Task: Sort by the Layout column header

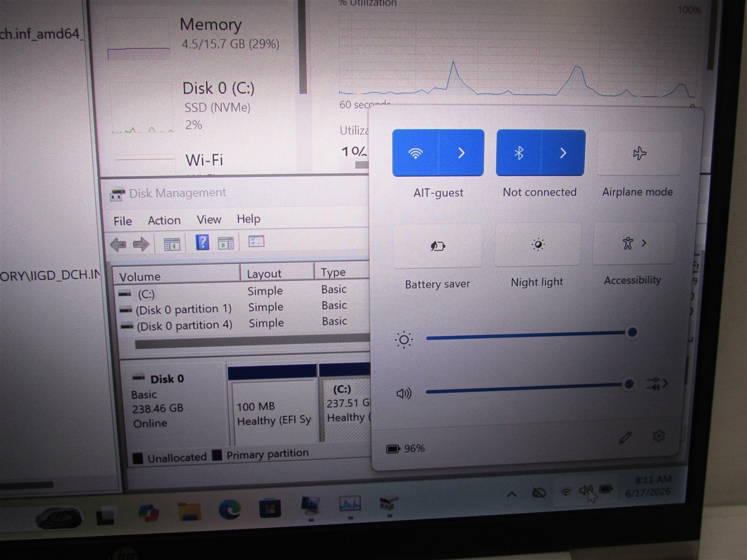Action: coord(277,273)
